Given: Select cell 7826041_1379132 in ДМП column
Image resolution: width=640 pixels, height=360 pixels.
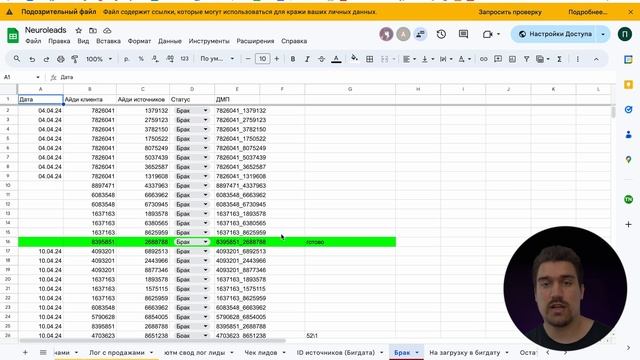Looking at the screenshot, I should pyautogui.click(x=237, y=111).
